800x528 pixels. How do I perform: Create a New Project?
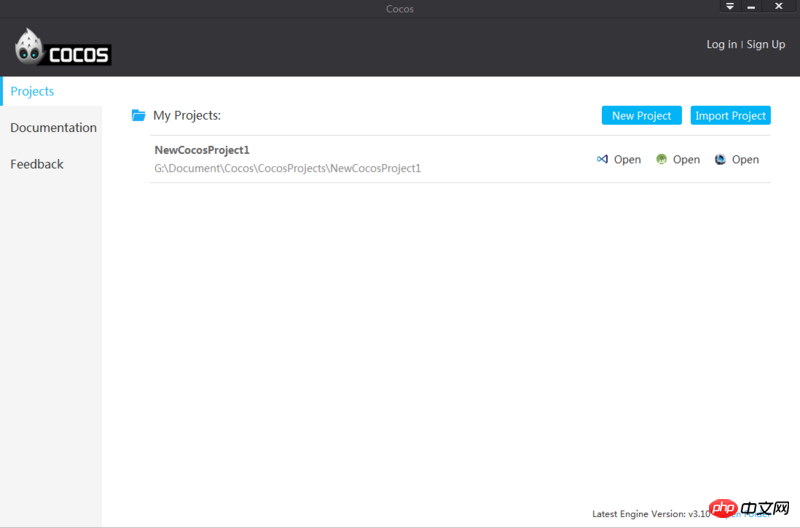[641, 115]
